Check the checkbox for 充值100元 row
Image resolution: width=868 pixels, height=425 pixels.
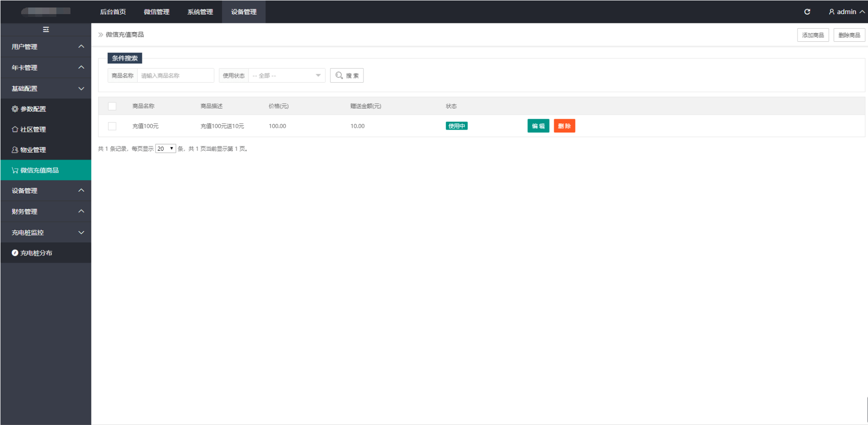pyautogui.click(x=112, y=126)
